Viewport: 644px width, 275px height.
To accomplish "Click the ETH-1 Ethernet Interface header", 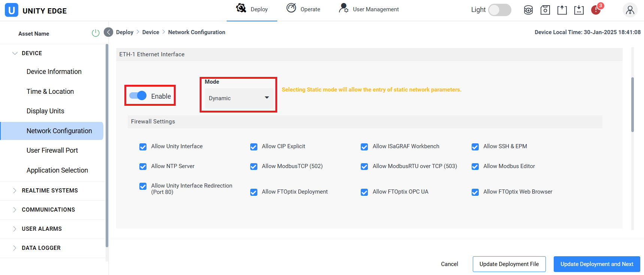I will click(369, 54).
